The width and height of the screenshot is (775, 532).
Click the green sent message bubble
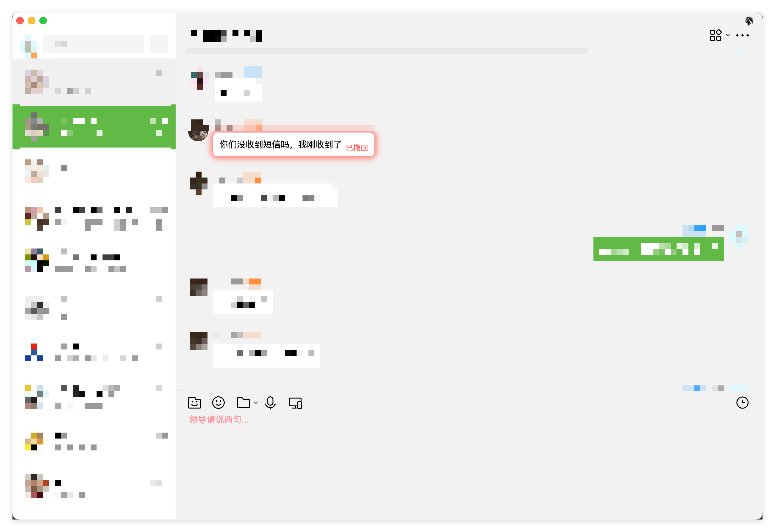tap(658, 249)
